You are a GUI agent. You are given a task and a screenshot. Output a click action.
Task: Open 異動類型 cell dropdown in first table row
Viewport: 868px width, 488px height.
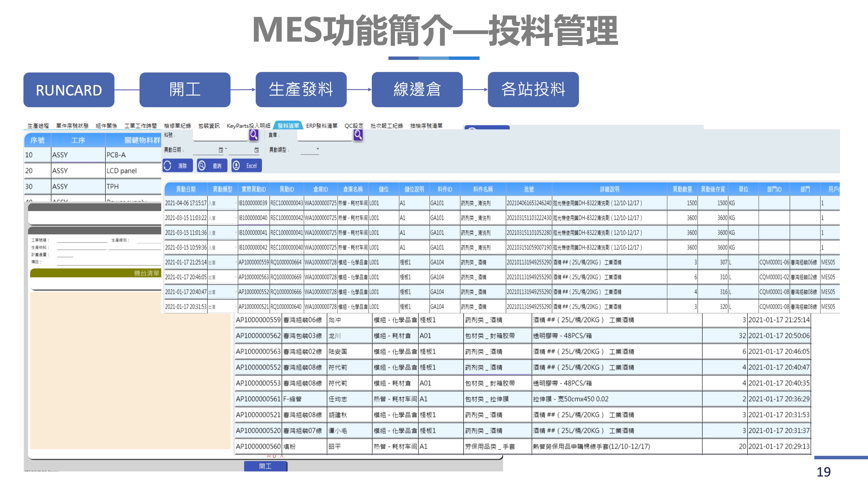[x=235, y=203]
